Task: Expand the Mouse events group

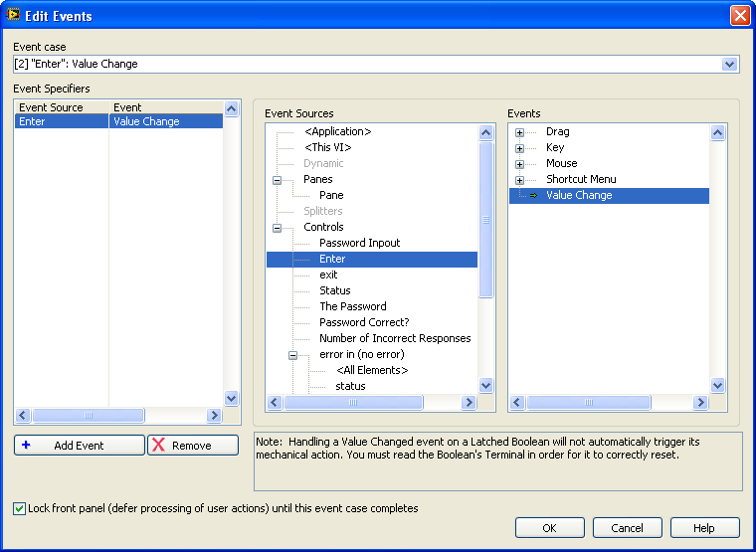Action: [519, 164]
